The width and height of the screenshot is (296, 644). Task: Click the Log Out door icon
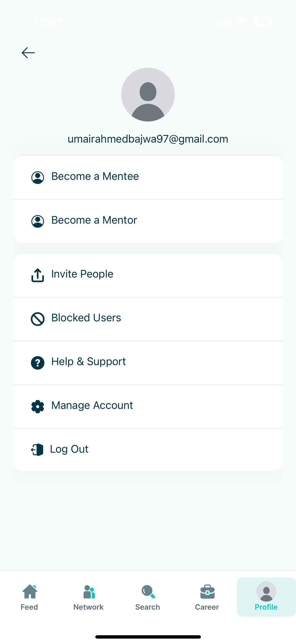coord(37,450)
